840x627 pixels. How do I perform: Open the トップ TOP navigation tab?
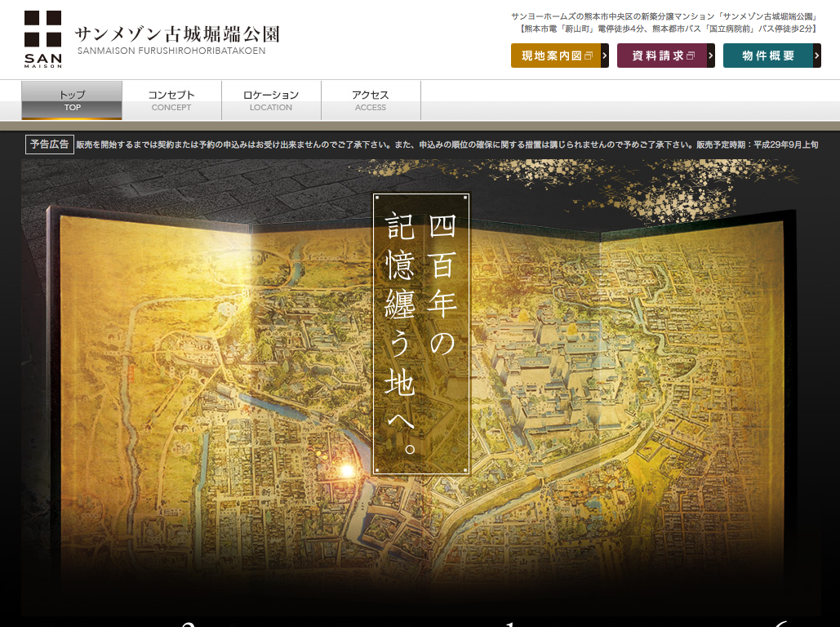72,100
